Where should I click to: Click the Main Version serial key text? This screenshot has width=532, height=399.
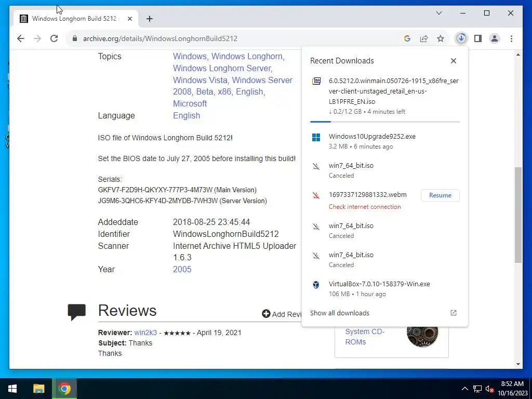coord(177,190)
